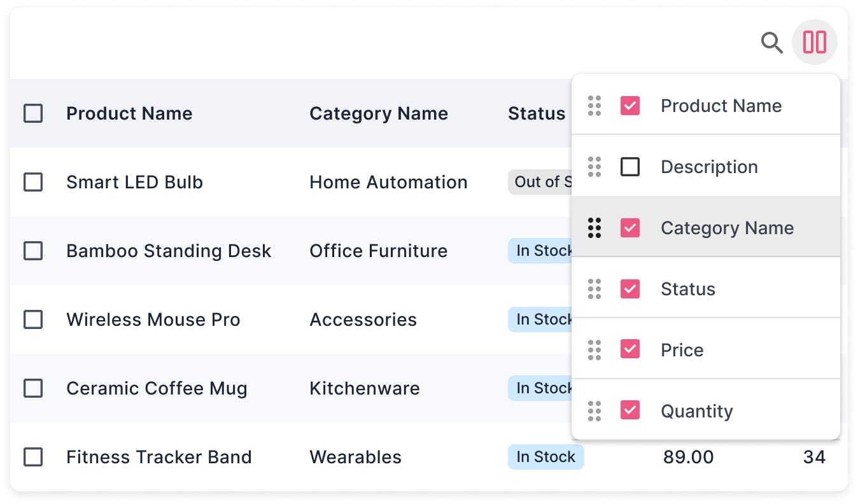The height and width of the screenshot is (504, 858).
Task: Sort by the Category Name column header
Action: pos(379,113)
